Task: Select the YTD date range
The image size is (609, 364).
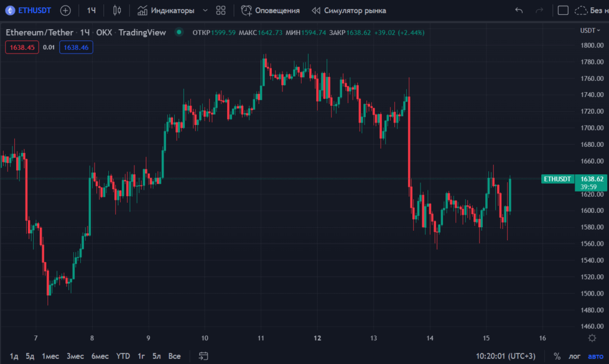Action: click(123, 356)
